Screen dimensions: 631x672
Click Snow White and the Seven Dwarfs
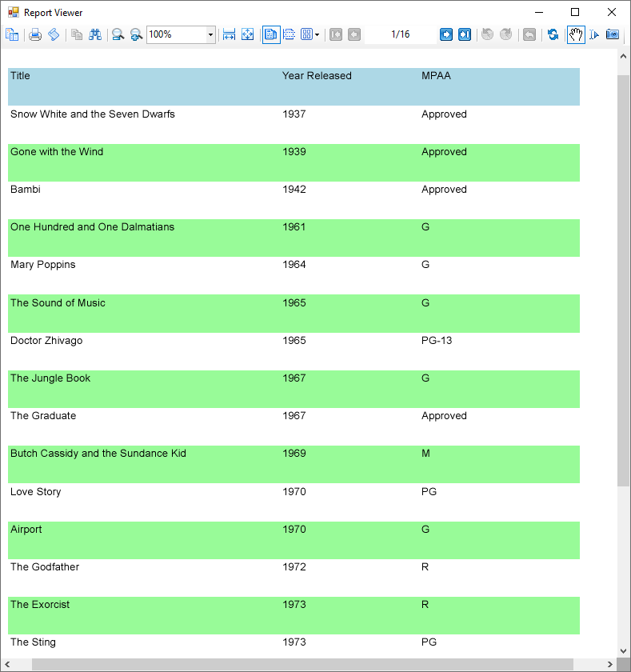pos(93,114)
